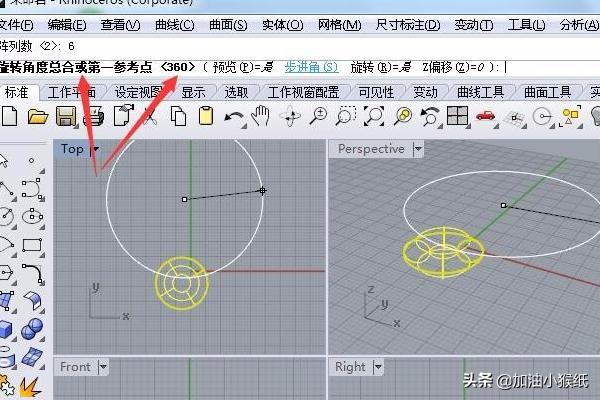Click the Right viewport title label
Image resolution: width=600 pixels, height=400 pixels.
[x=350, y=367]
